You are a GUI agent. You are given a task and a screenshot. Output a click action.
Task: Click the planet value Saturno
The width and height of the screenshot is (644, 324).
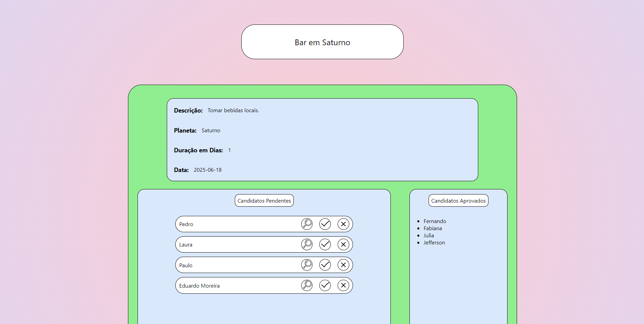(211, 131)
